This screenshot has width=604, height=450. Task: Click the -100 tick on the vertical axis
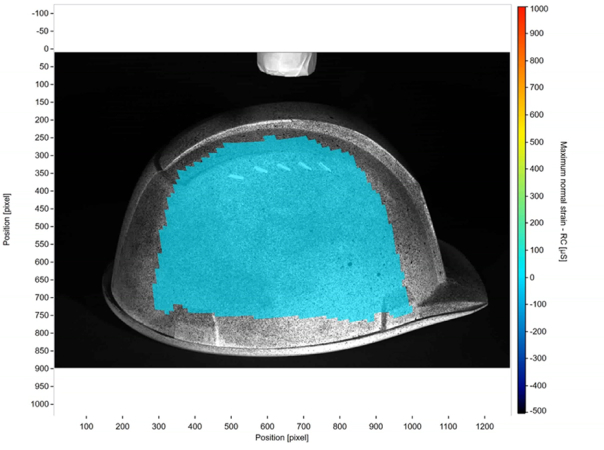(42, 13)
